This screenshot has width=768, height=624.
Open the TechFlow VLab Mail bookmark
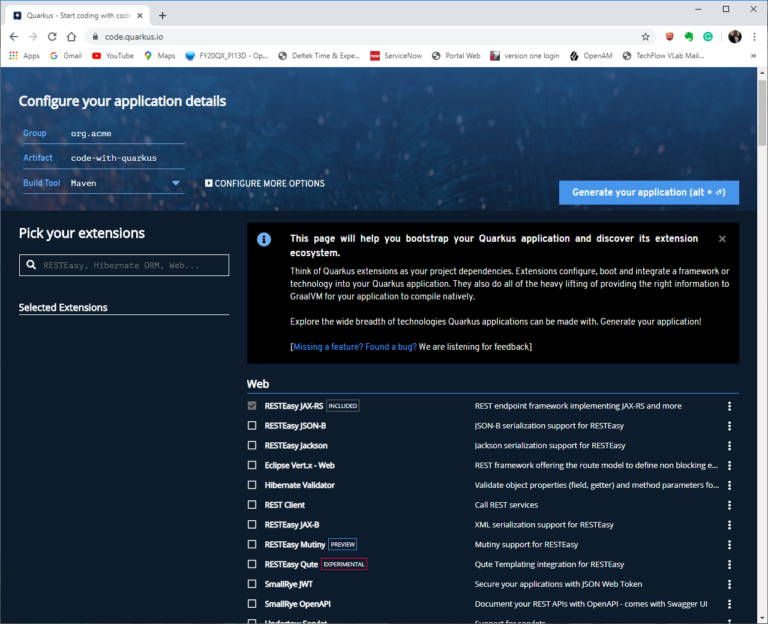coord(663,56)
